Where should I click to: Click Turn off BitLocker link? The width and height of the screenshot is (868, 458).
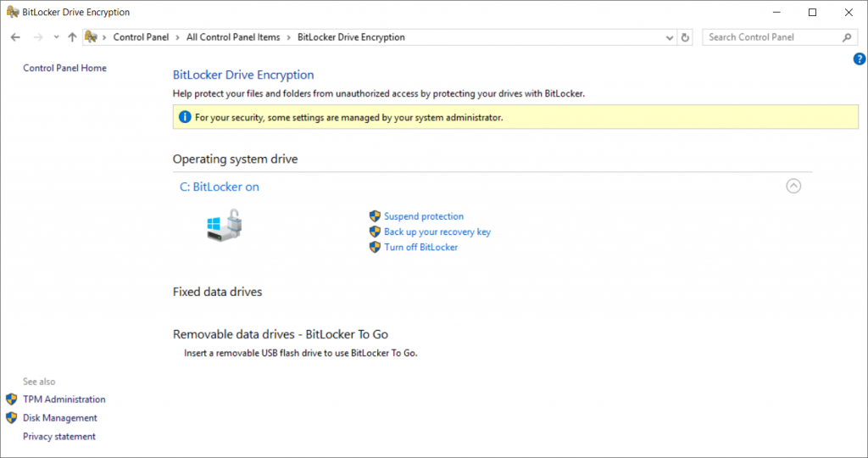click(420, 247)
